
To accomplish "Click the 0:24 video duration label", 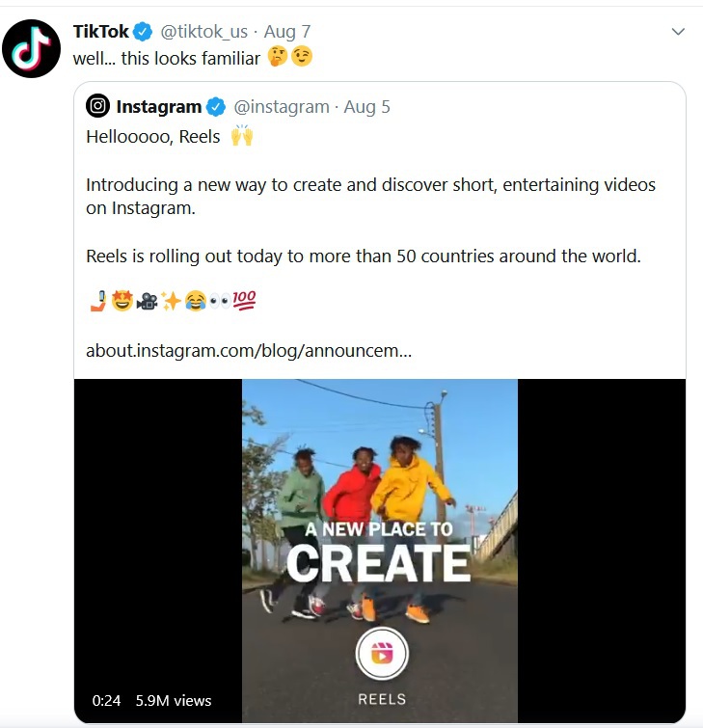I will [106, 701].
